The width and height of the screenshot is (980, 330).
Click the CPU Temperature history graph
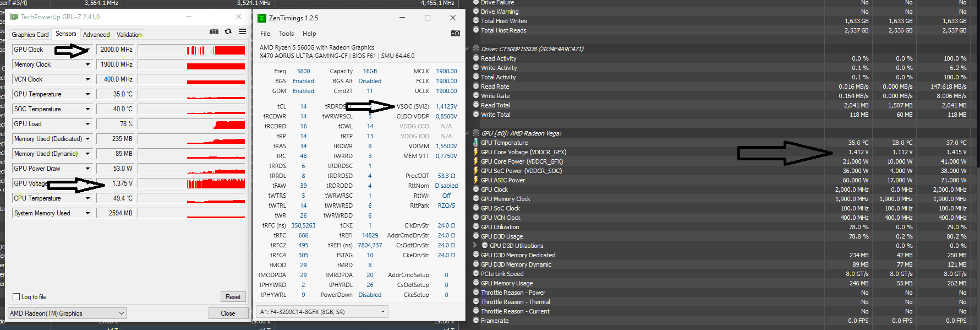[x=191, y=198]
